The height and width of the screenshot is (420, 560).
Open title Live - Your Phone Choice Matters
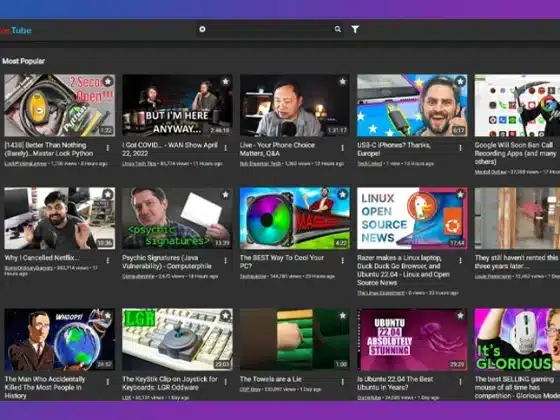tap(277, 149)
